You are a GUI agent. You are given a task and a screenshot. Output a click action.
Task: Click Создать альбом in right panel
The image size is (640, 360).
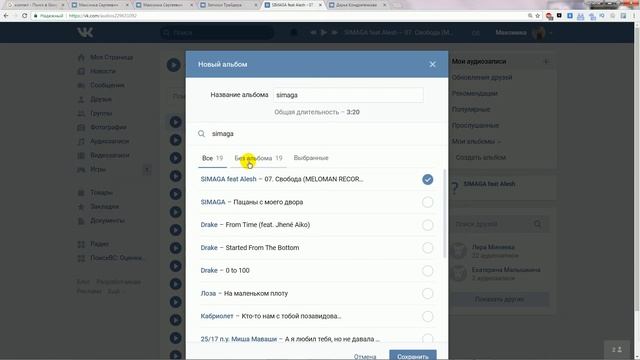(481, 157)
